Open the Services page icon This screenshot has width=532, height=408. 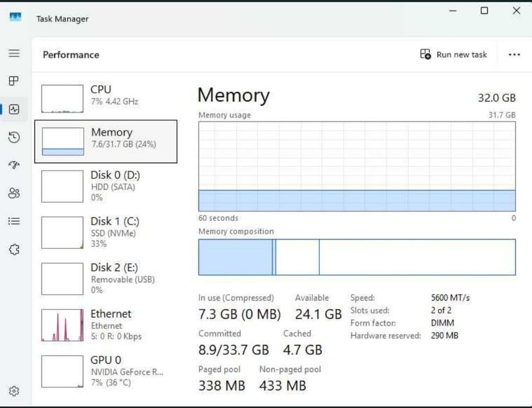[x=15, y=249]
